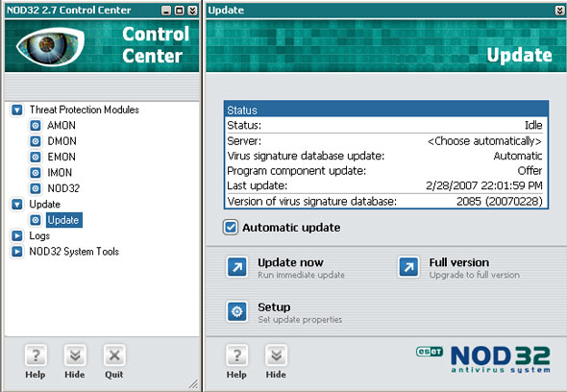Screen dimensions: 567x392
Task: Click the IMON module icon
Action: click(x=35, y=173)
